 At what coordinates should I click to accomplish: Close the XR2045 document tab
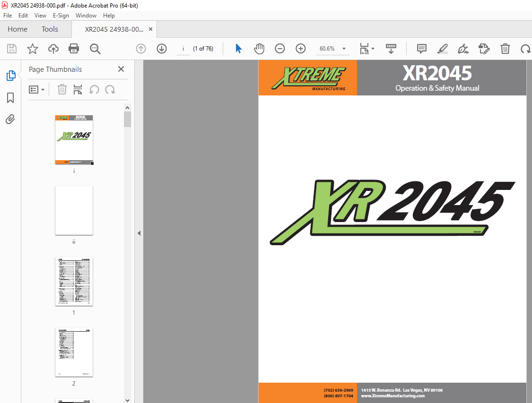(151, 29)
